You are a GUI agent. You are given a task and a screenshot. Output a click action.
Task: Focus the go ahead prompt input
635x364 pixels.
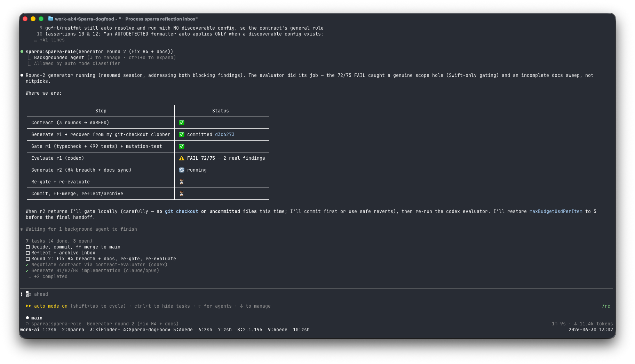point(317,294)
